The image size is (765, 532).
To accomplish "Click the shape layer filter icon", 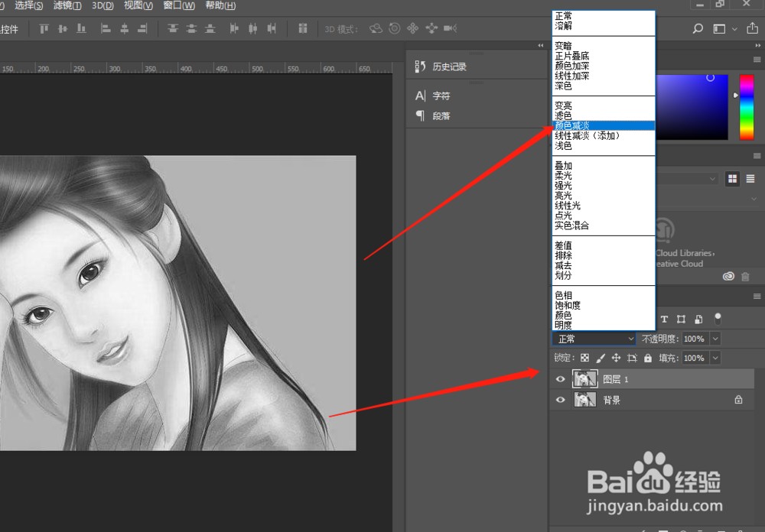I will coord(681,320).
